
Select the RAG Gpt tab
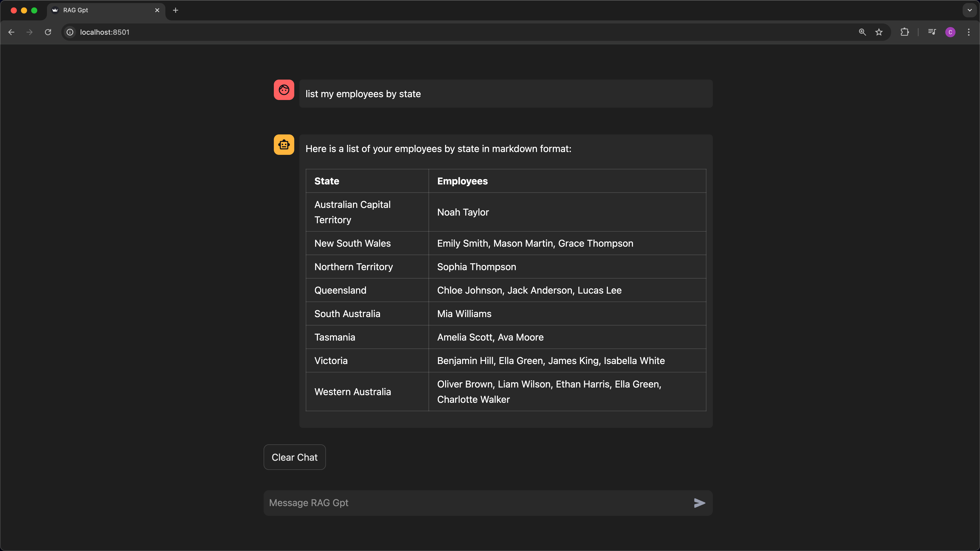pos(106,10)
